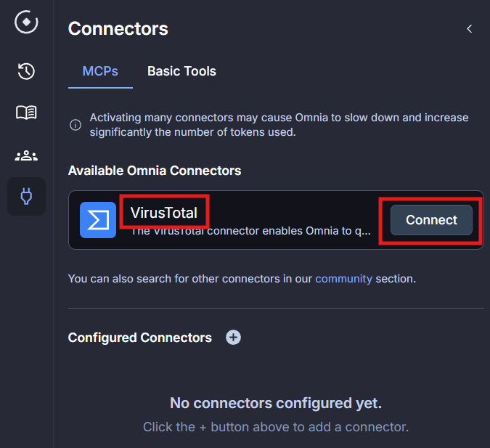Click the info icon beside the slowdown notice
This screenshot has width=490, height=448.
coord(75,125)
